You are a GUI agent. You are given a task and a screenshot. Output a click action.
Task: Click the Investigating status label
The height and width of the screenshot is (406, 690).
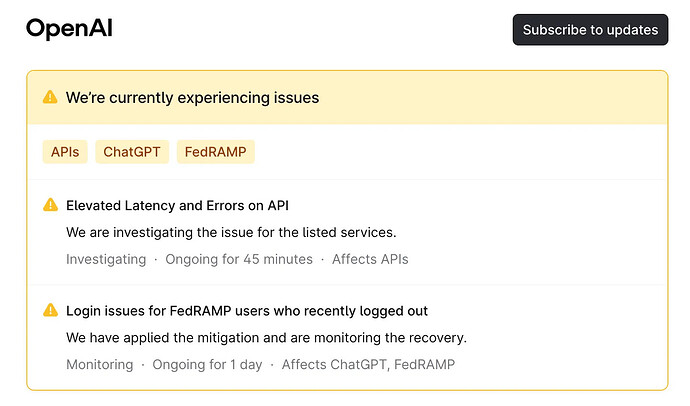click(106, 259)
